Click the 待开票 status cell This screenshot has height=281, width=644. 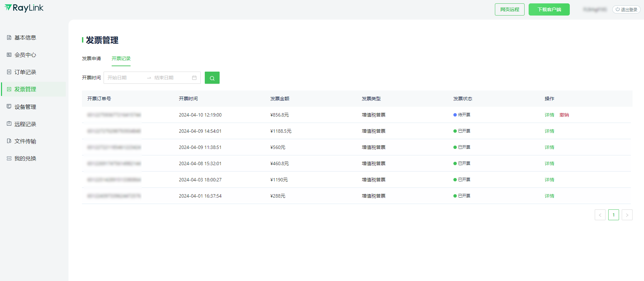(462, 115)
